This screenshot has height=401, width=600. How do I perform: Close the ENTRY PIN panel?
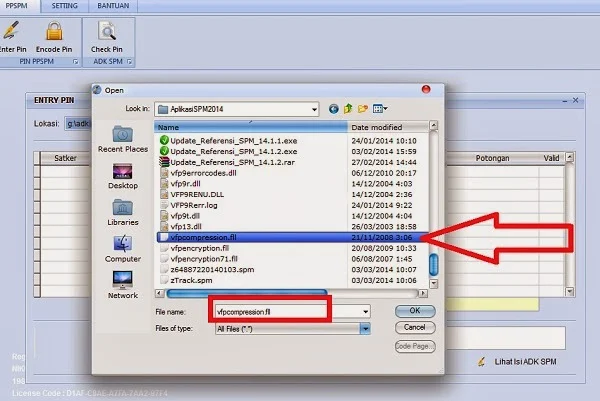(x=576, y=100)
